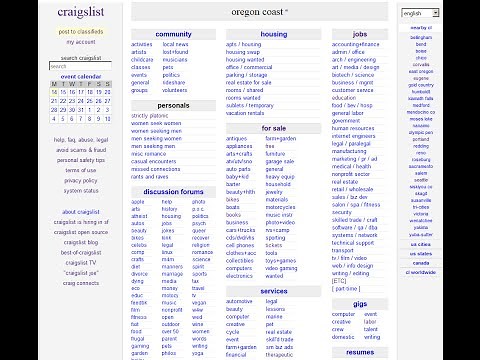The height and width of the screenshot is (360, 480).
Task: Open video gaming for sale
Action: [281, 268]
